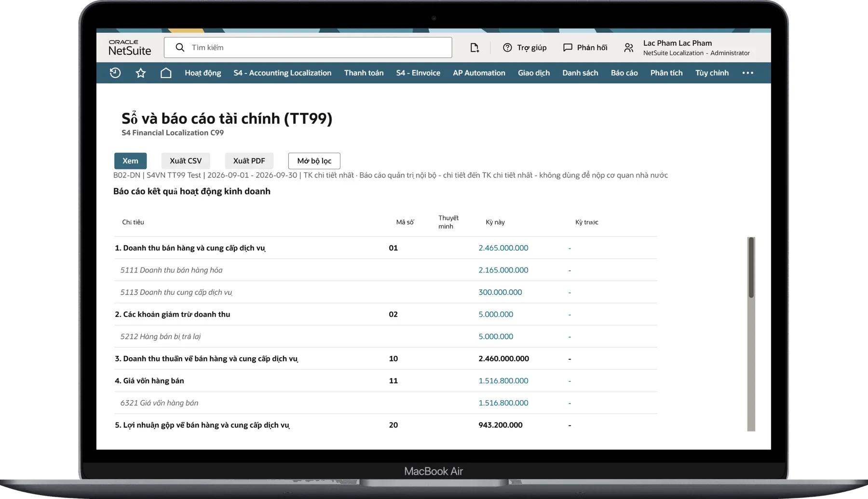Viewport: 868px width, 499px height.
Task: Click the Oracle NetSuite logo
Action: pos(130,47)
